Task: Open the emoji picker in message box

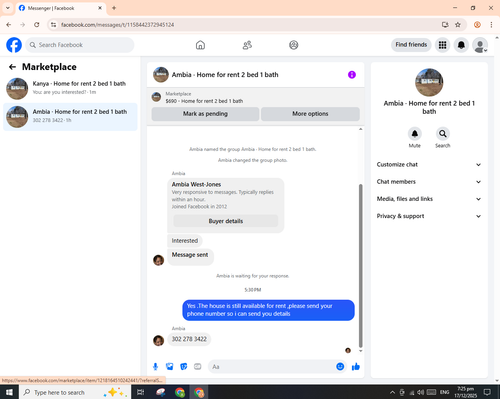Action: click(x=340, y=367)
